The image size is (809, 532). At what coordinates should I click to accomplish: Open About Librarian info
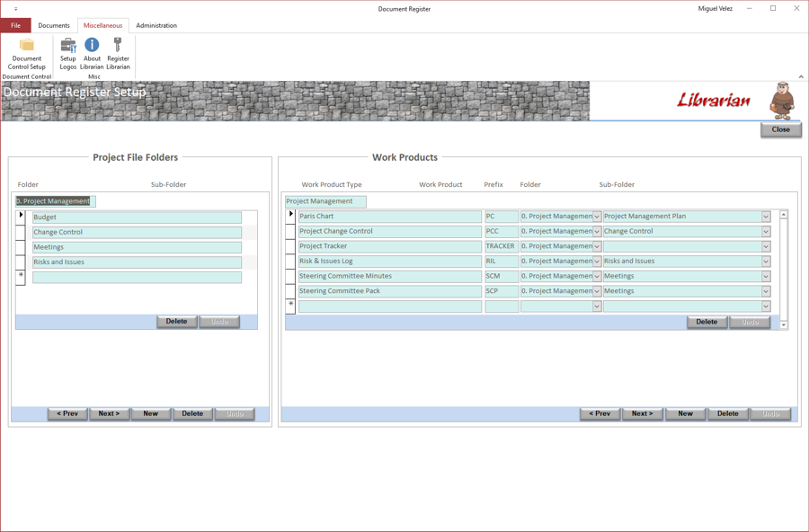(92, 54)
